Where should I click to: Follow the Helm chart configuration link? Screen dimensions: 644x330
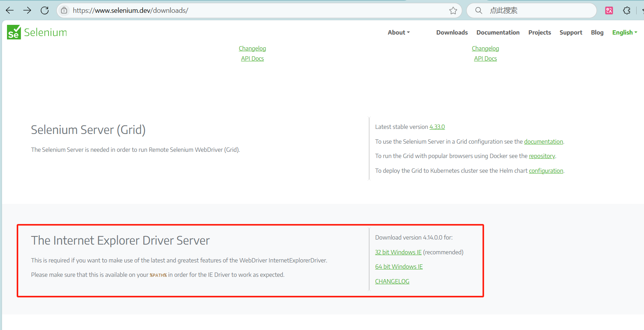click(546, 171)
